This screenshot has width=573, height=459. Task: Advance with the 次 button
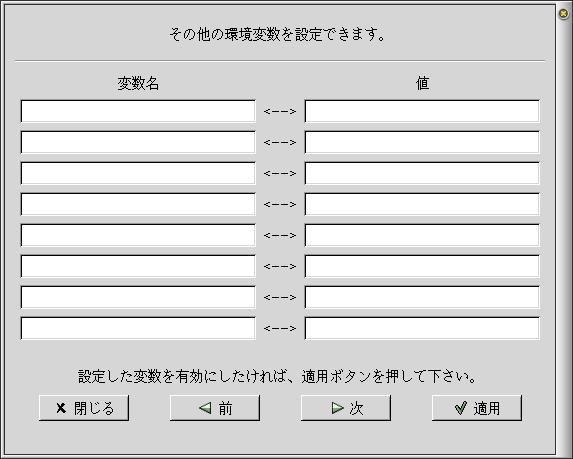pos(346,408)
